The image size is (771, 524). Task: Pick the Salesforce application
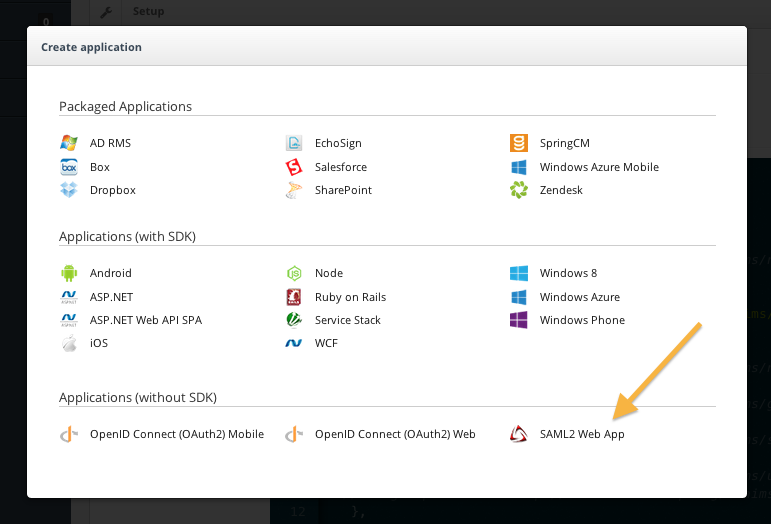[x=341, y=167]
